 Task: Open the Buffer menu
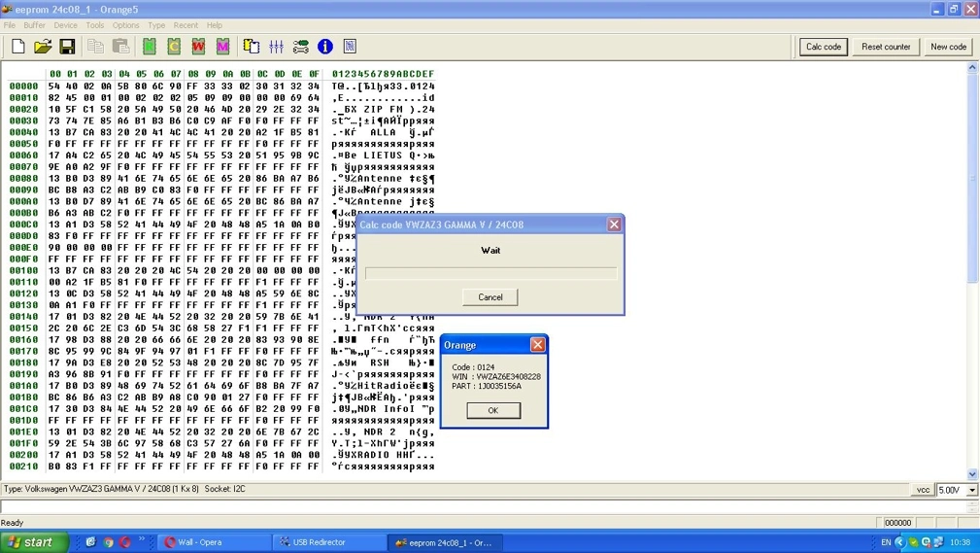(34, 25)
